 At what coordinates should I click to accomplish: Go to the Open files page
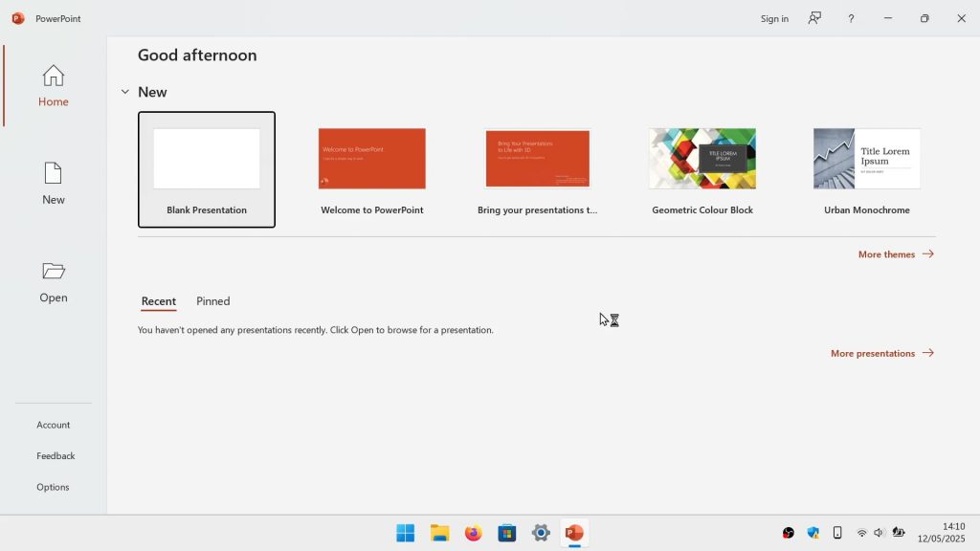point(54,282)
